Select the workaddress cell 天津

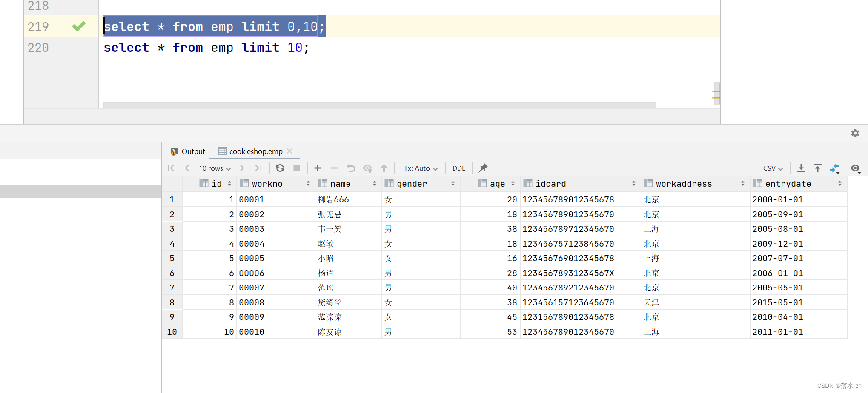695,302
